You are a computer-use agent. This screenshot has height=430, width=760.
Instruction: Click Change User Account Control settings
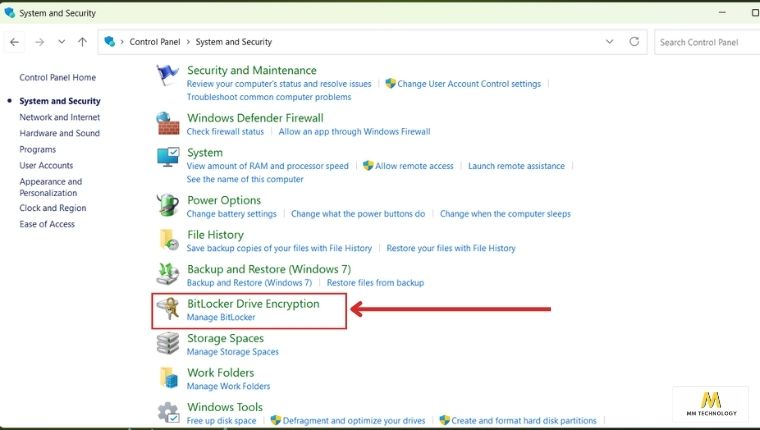click(x=469, y=84)
